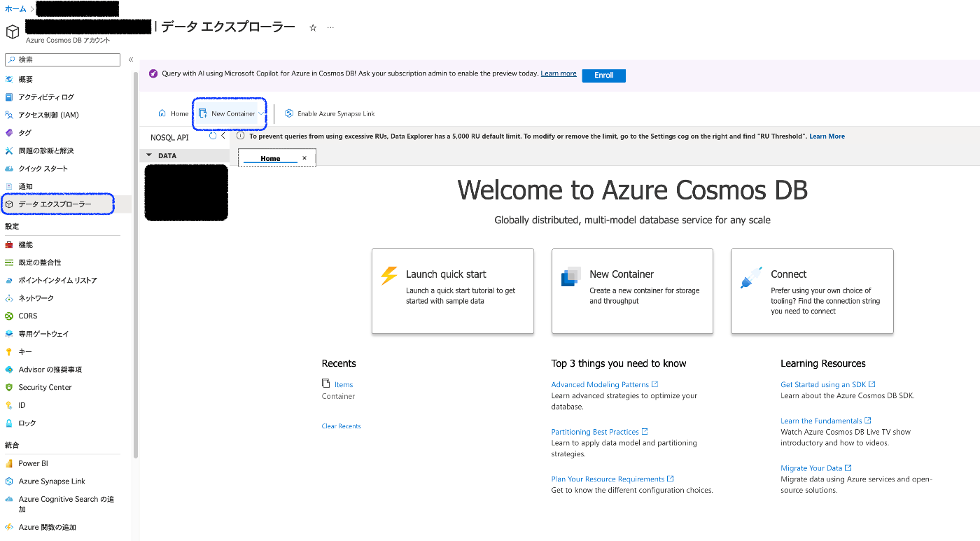The image size is (980, 541).
Task: Favorite the page with star icon
Action: (x=313, y=27)
